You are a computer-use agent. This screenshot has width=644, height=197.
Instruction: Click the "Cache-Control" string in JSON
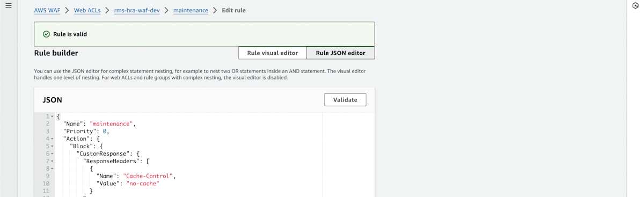point(148,176)
